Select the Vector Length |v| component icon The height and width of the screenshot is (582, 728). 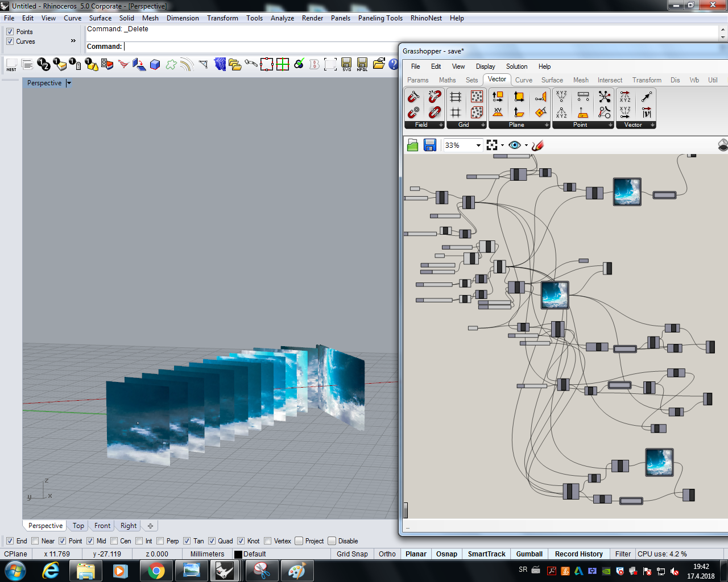click(x=647, y=112)
